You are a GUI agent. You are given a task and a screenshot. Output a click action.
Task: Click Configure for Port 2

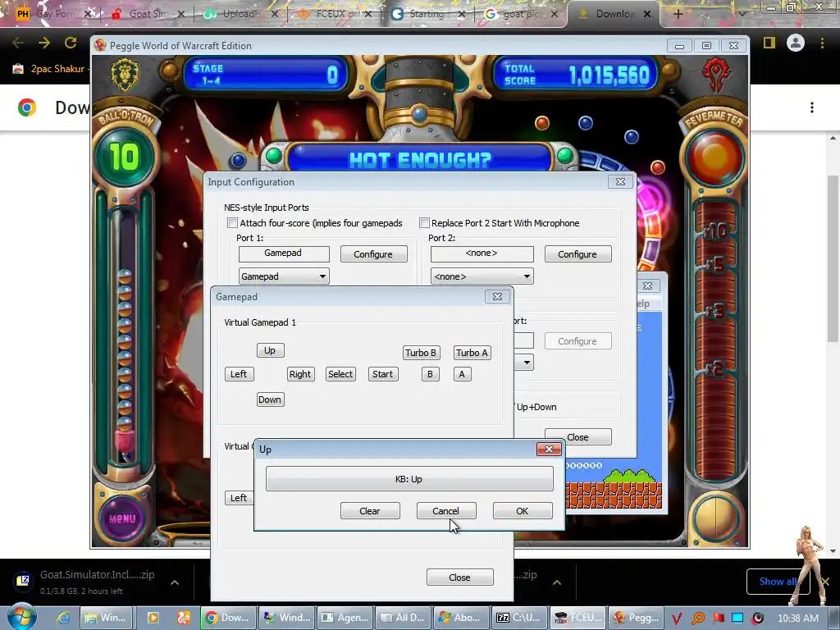[x=577, y=254]
